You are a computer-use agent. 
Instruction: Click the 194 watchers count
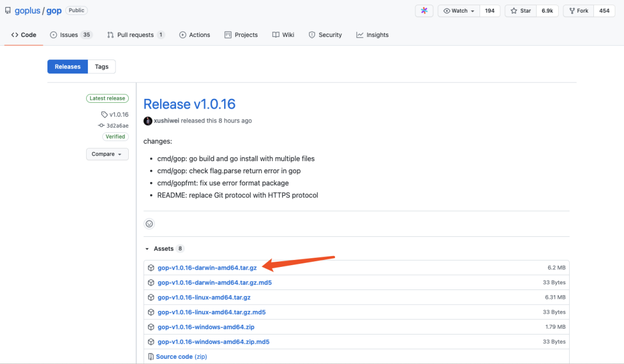pos(490,11)
